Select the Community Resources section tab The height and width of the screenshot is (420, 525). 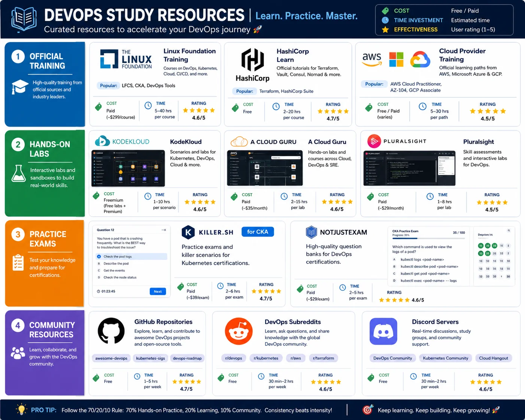click(x=45, y=353)
